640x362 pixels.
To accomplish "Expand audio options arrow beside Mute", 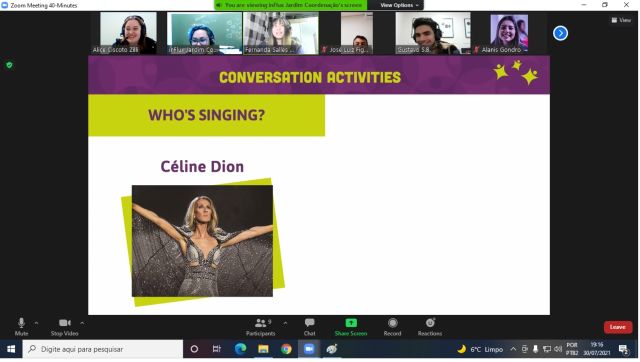I will pyautogui.click(x=36, y=323).
